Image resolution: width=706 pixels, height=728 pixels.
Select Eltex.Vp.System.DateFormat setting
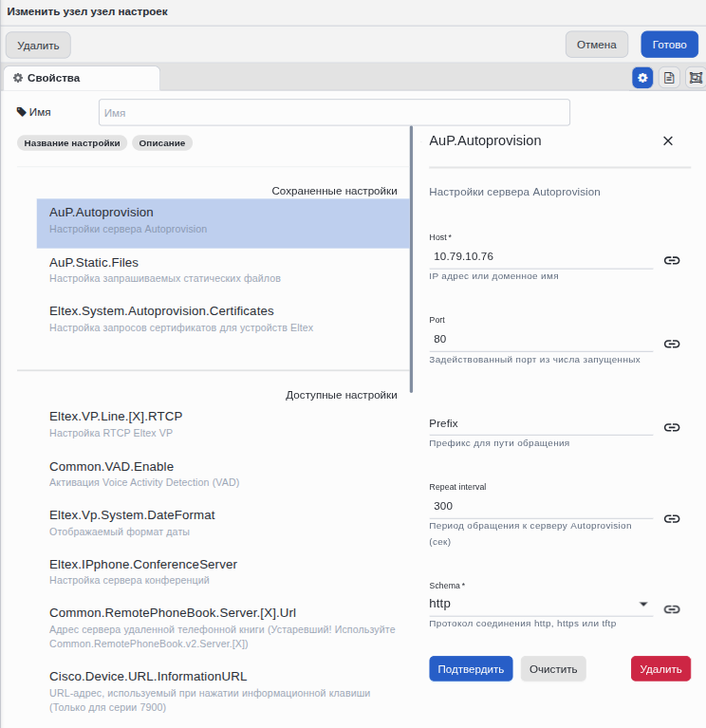tap(223, 523)
